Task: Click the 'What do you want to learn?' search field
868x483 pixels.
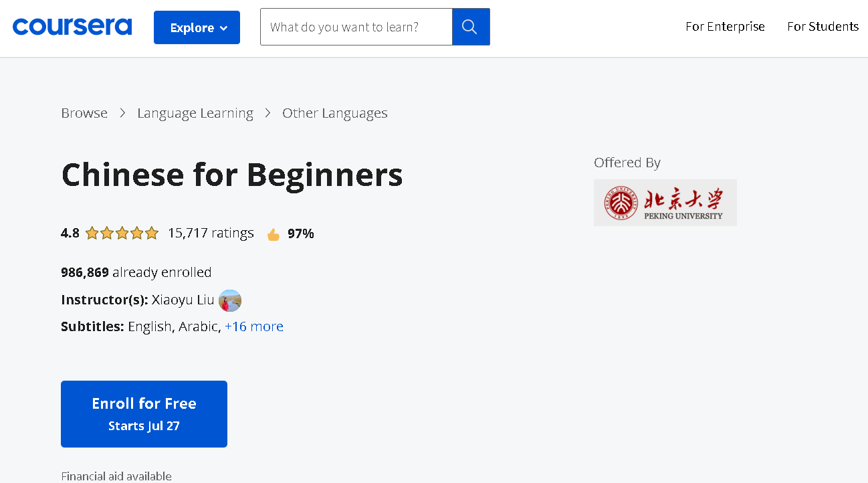Action: (x=356, y=27)
